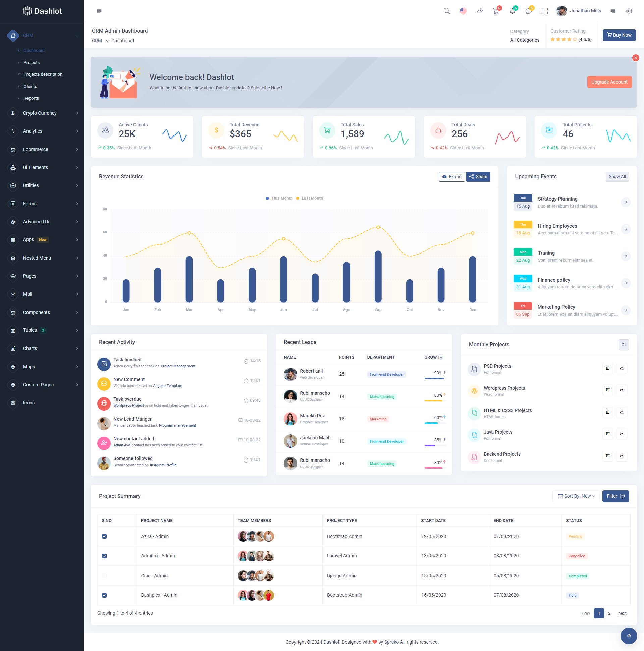Open the notifications bell icon
The height and width of the screenshot is (651, 644).
pos(512,11)
